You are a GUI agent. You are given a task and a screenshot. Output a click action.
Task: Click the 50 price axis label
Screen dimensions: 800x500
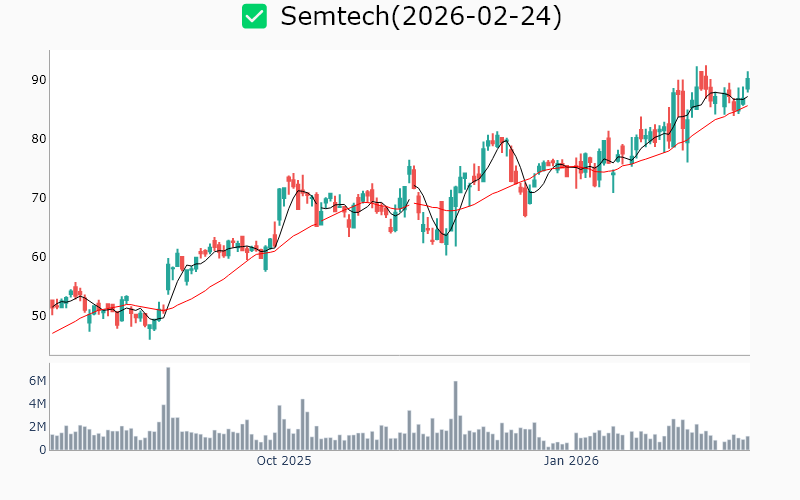pyautogui.click(x=38, y=316)
